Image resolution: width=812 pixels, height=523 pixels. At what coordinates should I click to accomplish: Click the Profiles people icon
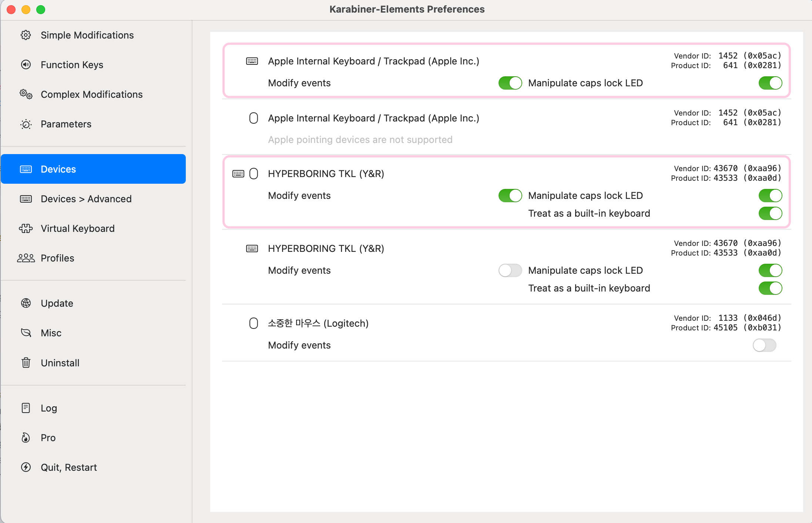tap(26, 258)
